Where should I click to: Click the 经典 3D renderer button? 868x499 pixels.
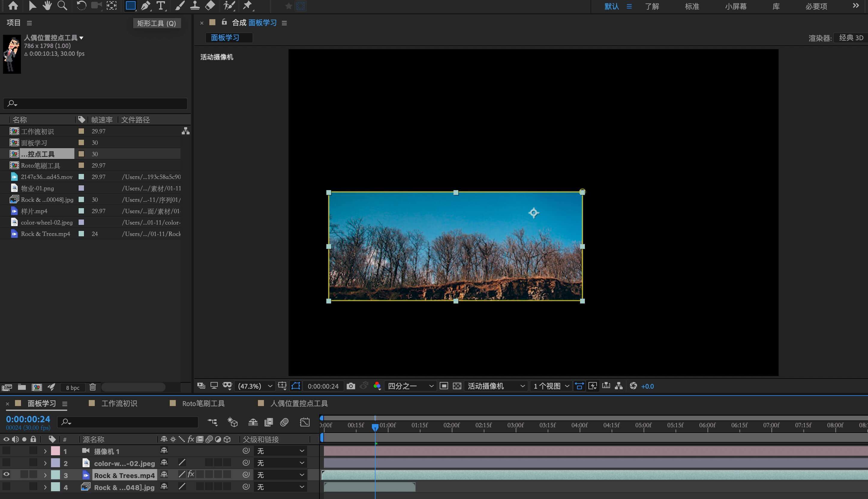[851, 38]
